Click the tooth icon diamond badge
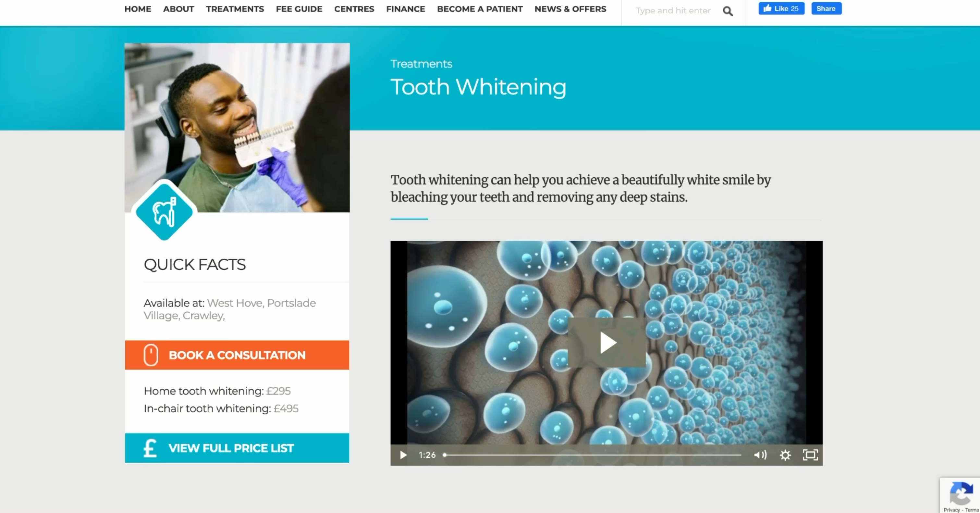The height and width of the screenshot is (513, 980). [164, 212]
